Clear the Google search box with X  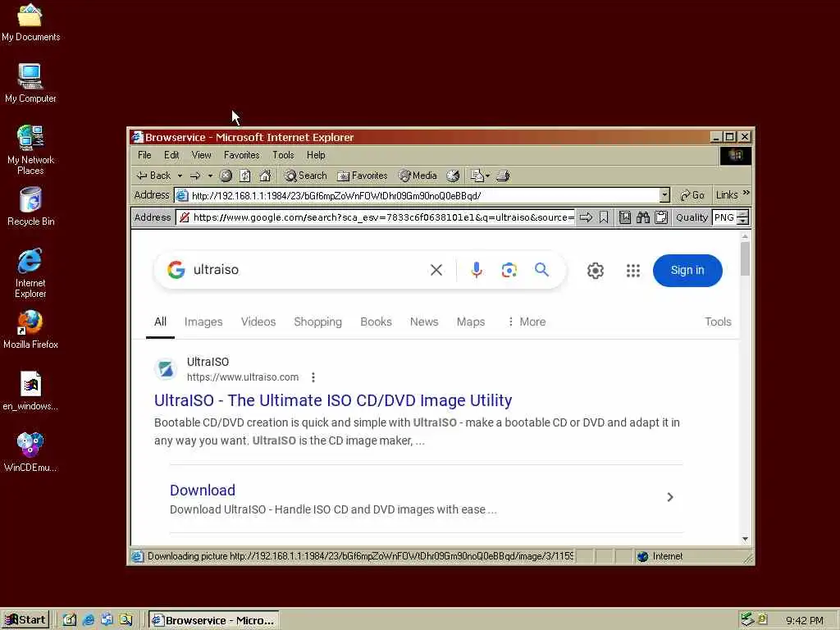pos(436,270)
